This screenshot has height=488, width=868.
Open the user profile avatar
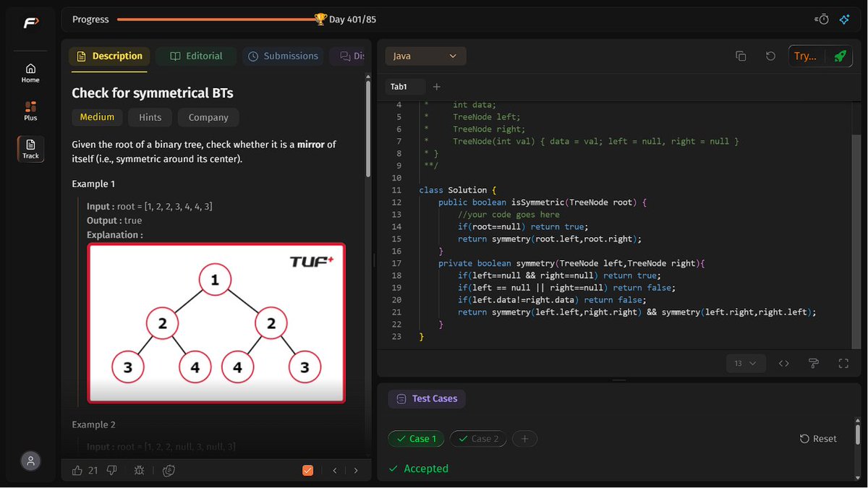[x=30, y=461]
